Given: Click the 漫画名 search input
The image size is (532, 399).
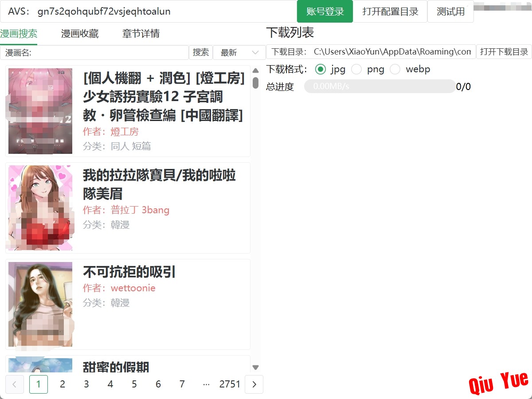Looking at the screenshot, I should (x=94, y=52).
